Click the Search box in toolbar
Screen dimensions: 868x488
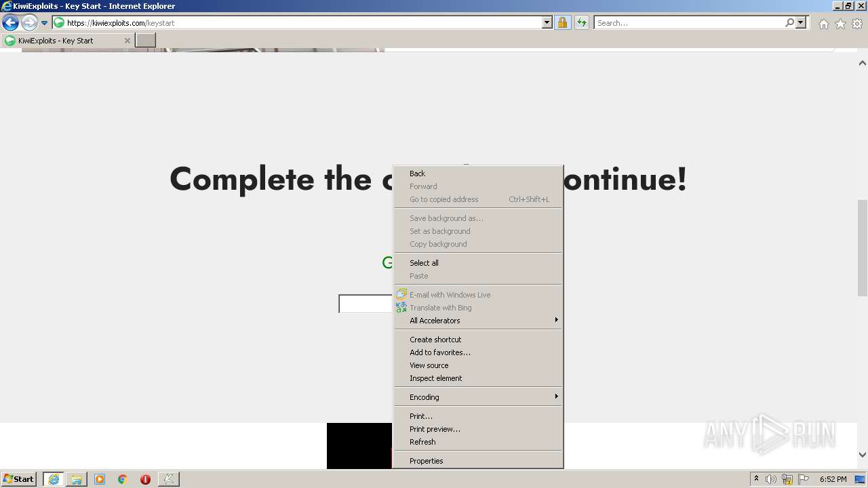pos(689,23)
